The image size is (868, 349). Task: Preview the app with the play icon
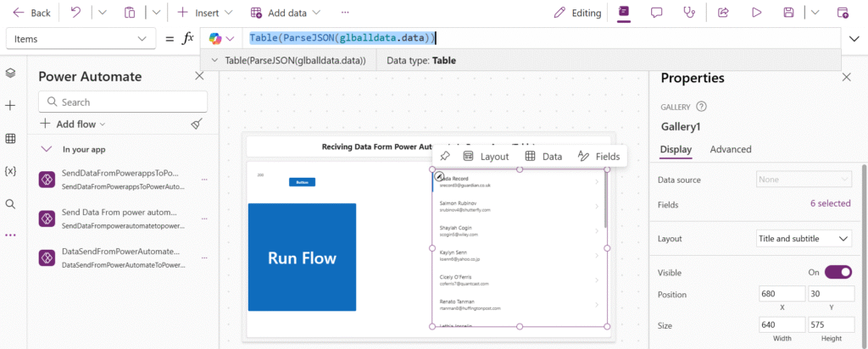tap(756, 13)
